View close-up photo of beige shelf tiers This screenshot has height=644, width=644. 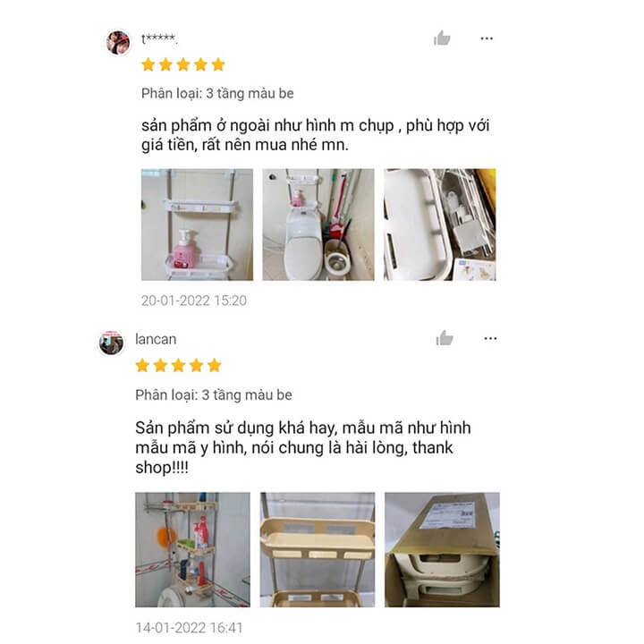click(x=318, y=549)
